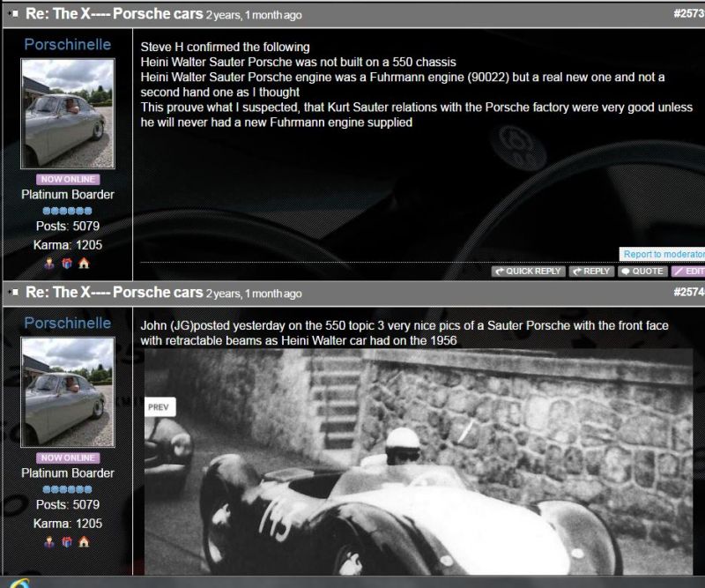
Task: Click the gift icon under first post's Karma
Action: click(x=67, y=264)
